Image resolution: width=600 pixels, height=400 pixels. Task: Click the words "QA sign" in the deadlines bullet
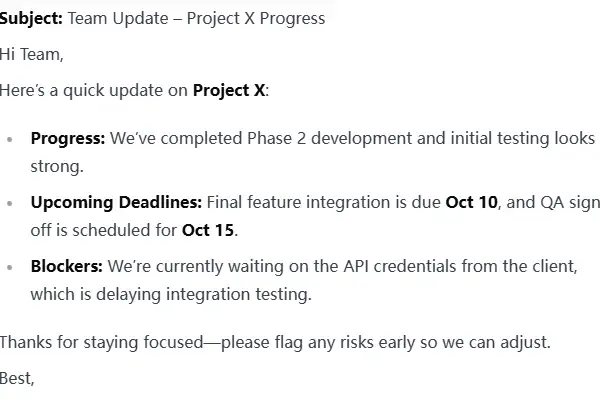567,203
